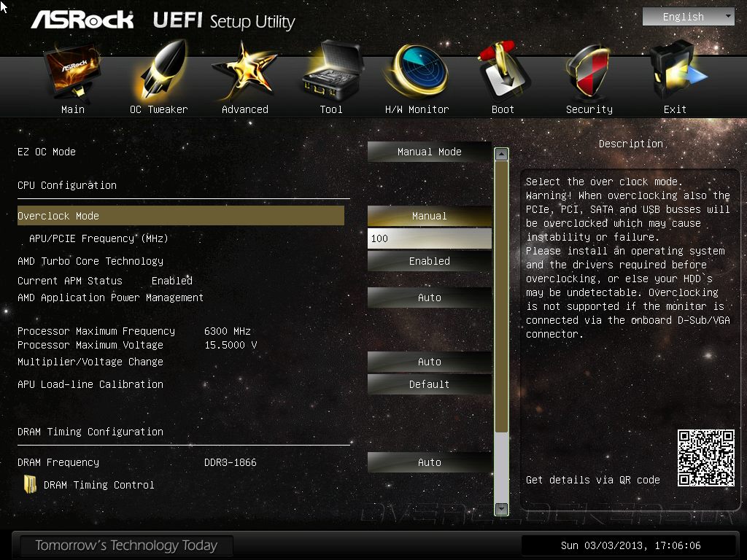This screenshot has height=560, width=747.
Task: Open the Advanced star icon
Action: [244, 71]
